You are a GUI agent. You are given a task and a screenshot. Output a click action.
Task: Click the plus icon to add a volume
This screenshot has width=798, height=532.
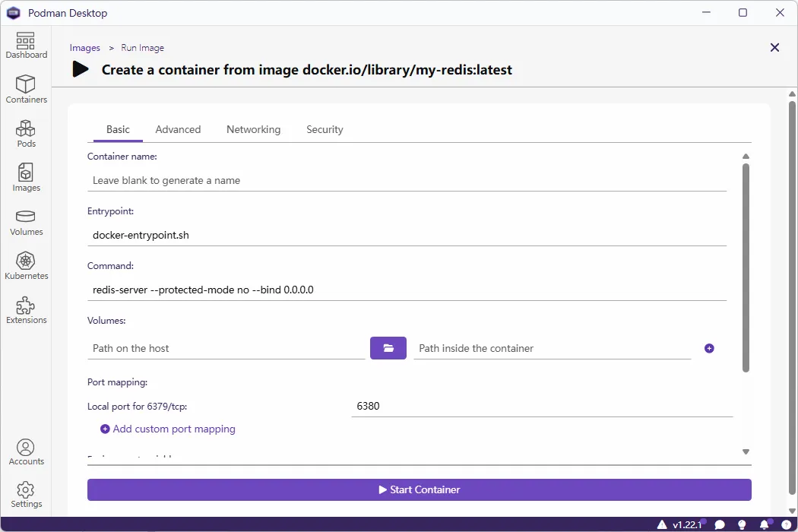tap(709, 348)
